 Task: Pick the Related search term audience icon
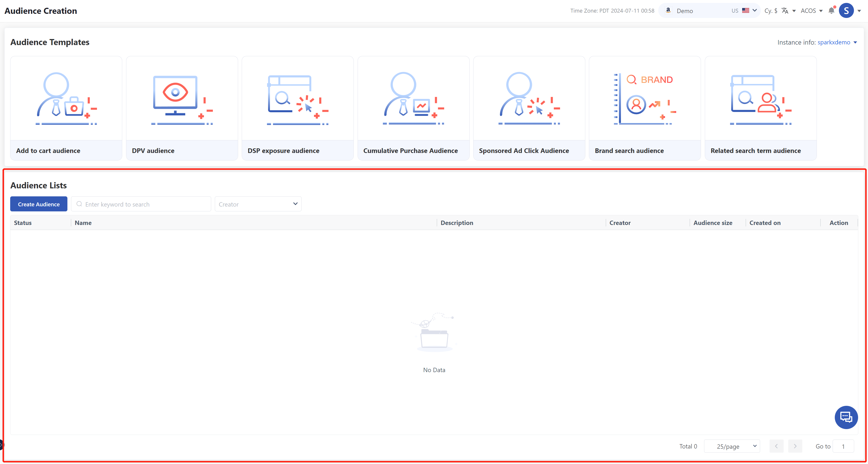tap(760, 98)
